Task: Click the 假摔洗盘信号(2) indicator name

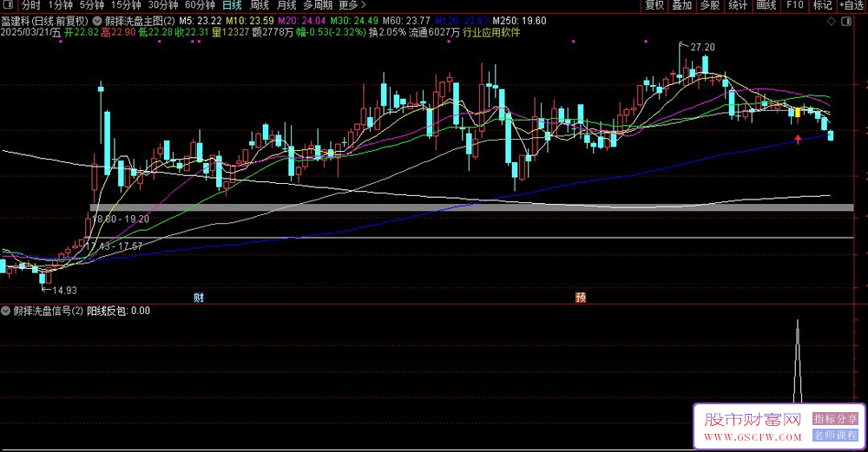Action: click(x=48, y=311)
